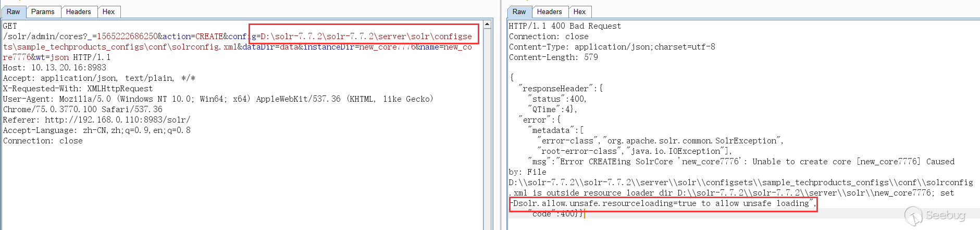Image resolution: width=980 pixels, height=230 pixels.
Task: Click the request pane scroll-up arrow
Action: [487, 25]
